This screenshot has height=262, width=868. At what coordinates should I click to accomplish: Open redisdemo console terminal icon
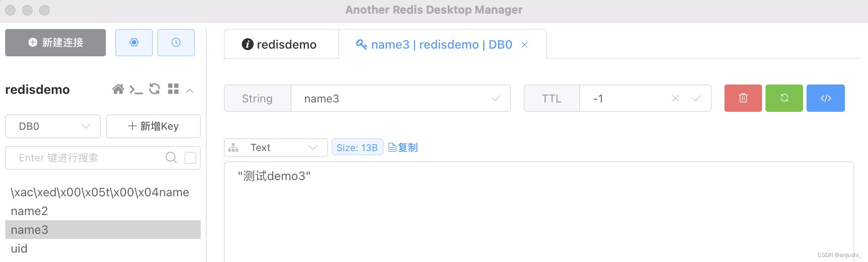pos(136,90)
